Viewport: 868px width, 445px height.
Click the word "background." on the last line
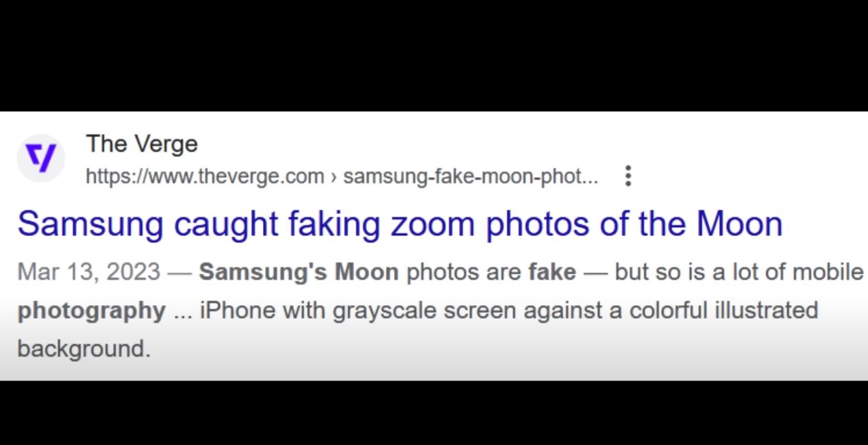click(84, 349)
